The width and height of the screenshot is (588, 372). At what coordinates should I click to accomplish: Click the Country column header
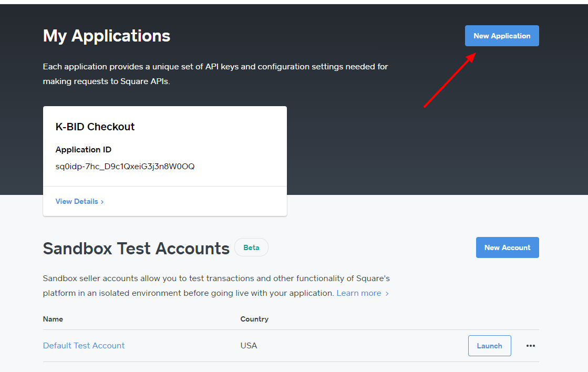pyautogui.click(x=254, y=319)
